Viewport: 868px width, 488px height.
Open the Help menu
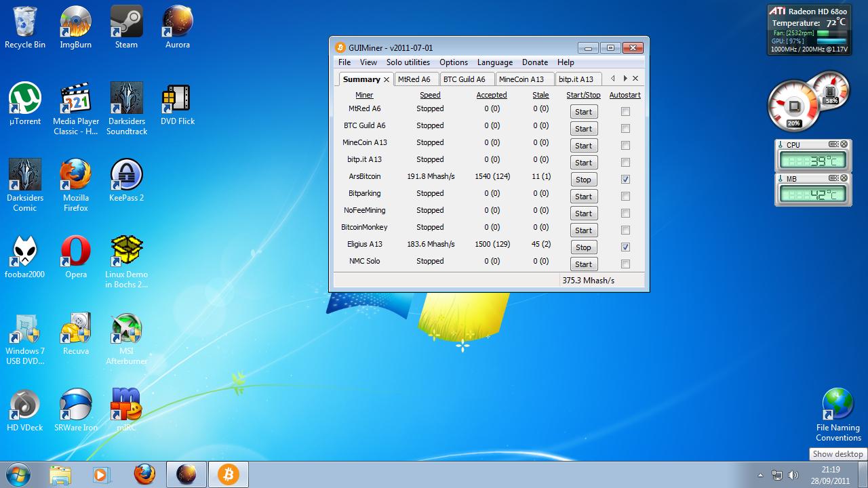click(566, 62)
